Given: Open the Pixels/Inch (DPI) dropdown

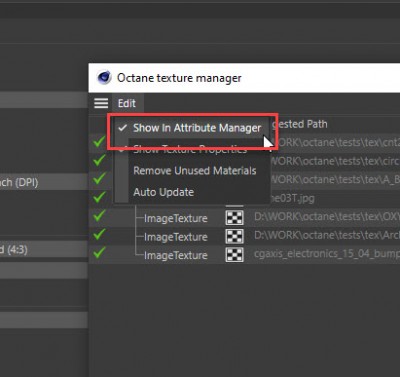Looking at the screenshot, I should (43, 182).
